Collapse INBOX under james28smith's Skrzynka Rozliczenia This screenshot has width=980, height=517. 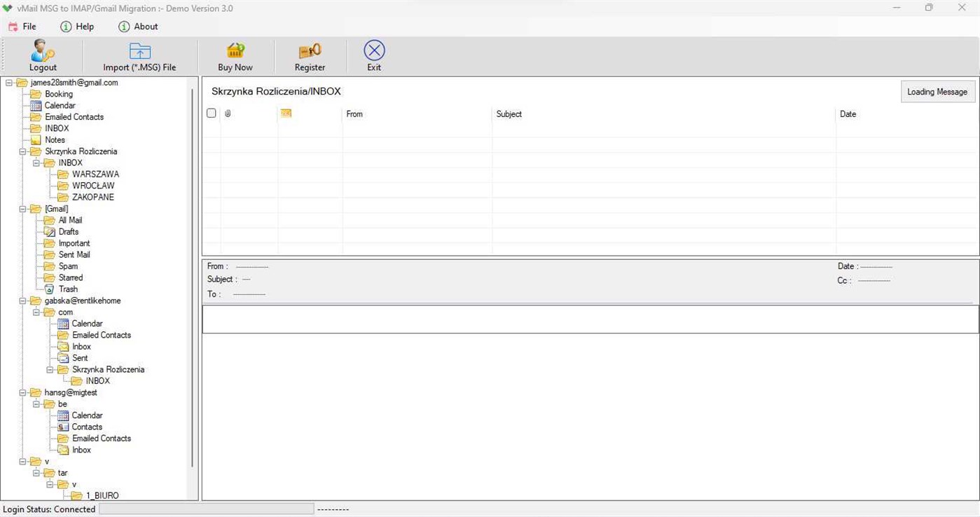tap(36, 163)
